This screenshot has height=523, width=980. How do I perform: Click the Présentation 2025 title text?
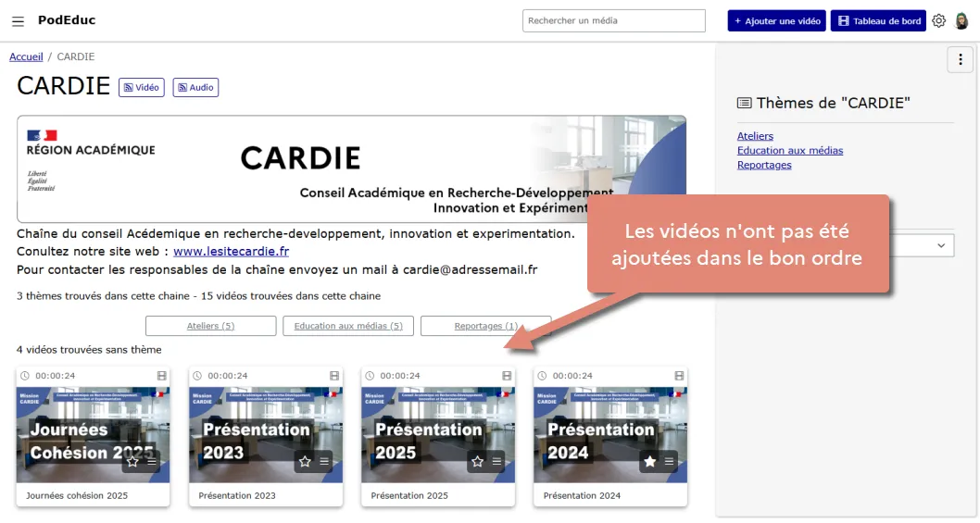(409, 495)
